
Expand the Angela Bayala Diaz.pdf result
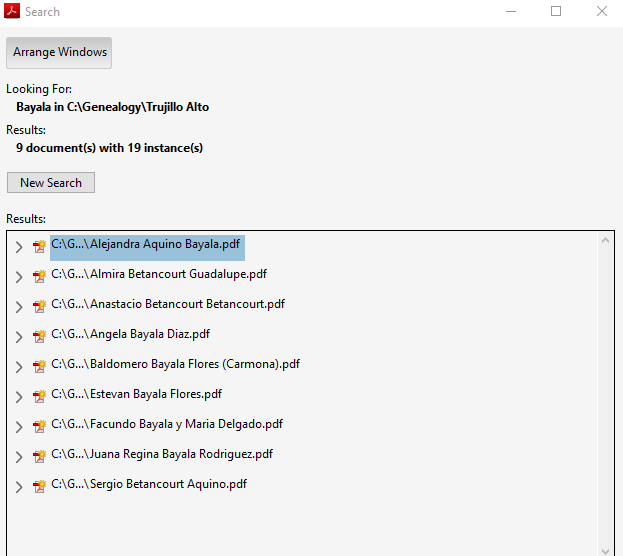point(18,337)
